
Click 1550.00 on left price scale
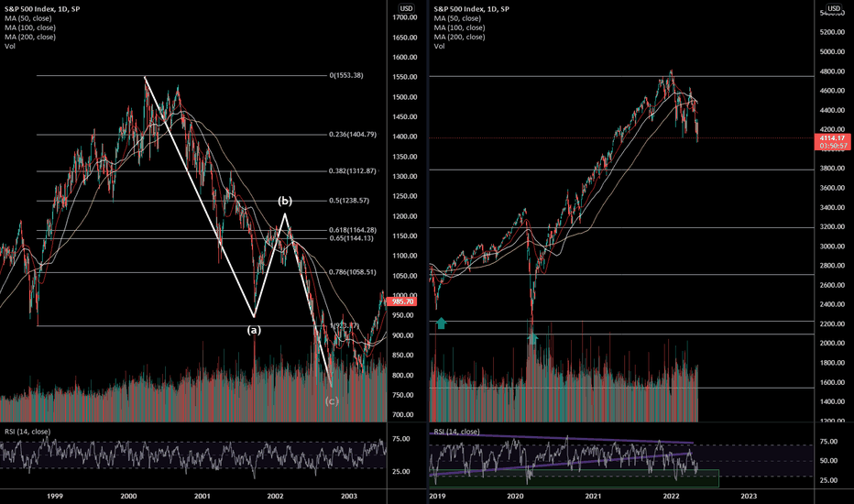tap(405, 77)
